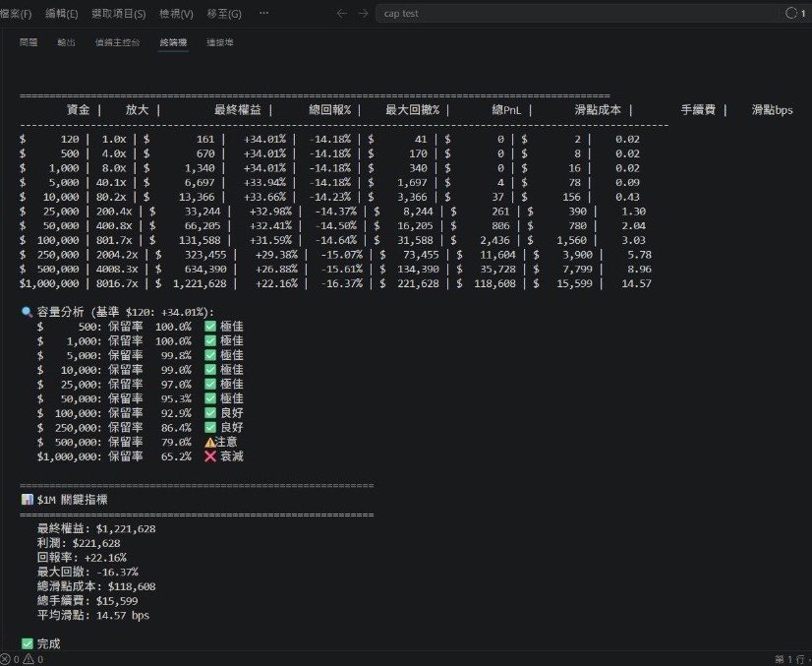Image resolution: width=812 pixels, height=666 pixels.
Task: Click the 滑點bps column header
Action: click(x=772, y=110)
